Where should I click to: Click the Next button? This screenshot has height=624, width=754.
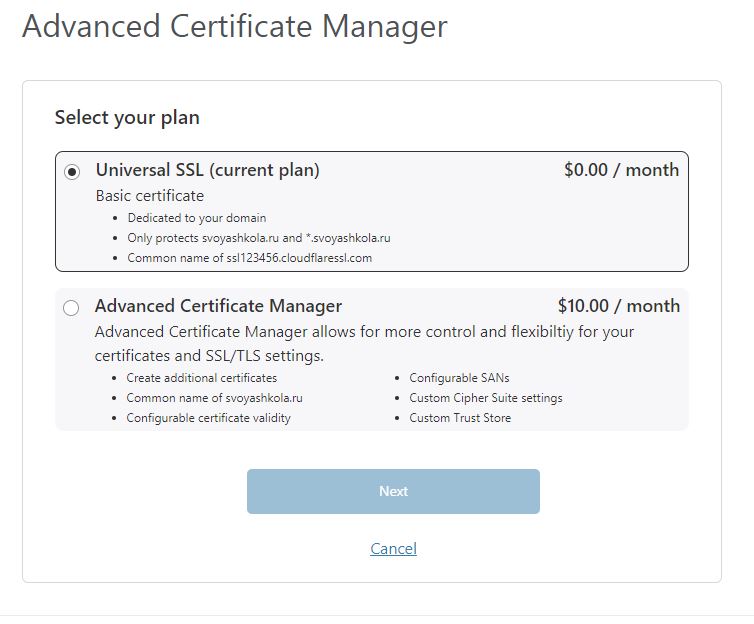(393, 491)
